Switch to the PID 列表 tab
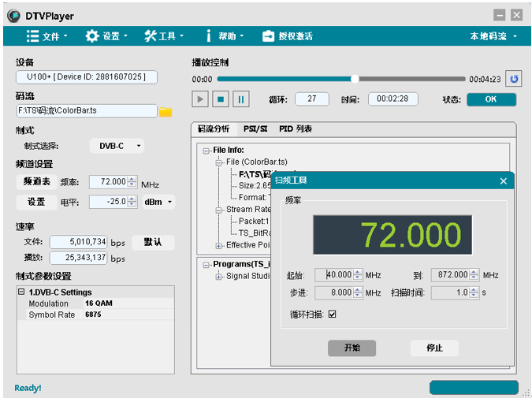Image resolution: width=532 pixels, height=402 pixels. pos(296,129)
